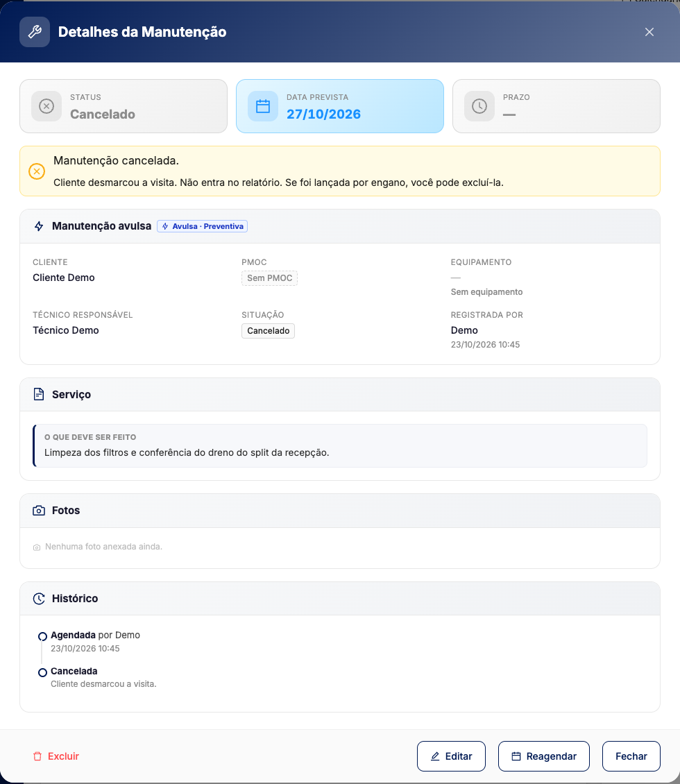Click the small camera icon before Nenhuma foto
The width and height of the screenshot is (680, 784).
click(x=37, y=547)
